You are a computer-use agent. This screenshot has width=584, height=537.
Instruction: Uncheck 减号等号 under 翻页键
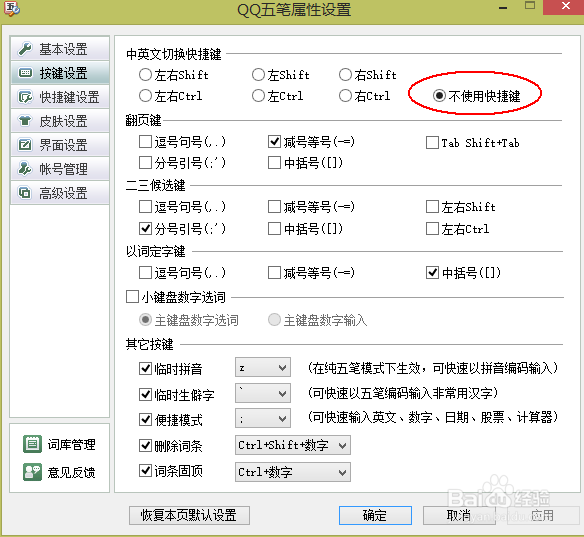coord(274,142)
